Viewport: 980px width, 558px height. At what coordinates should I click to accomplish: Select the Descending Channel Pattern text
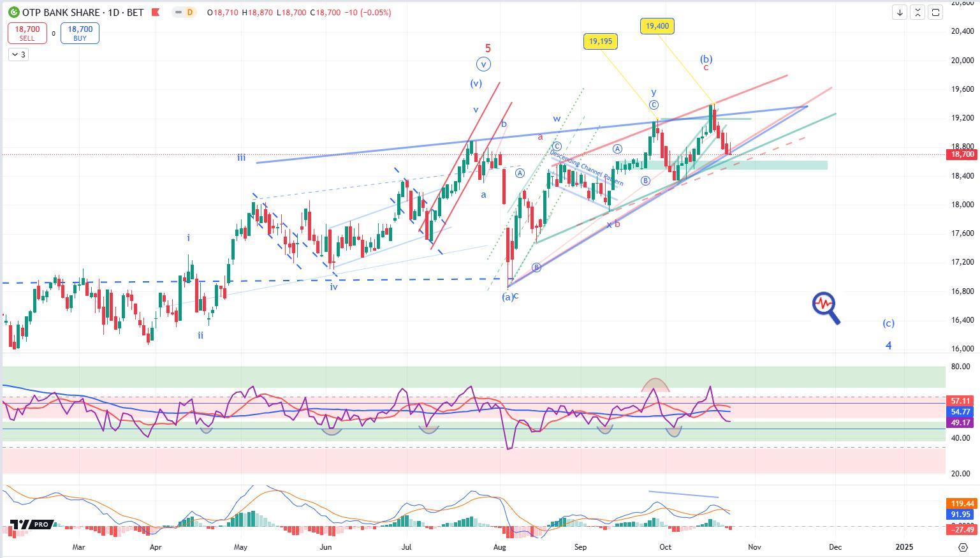click(586, 168)
